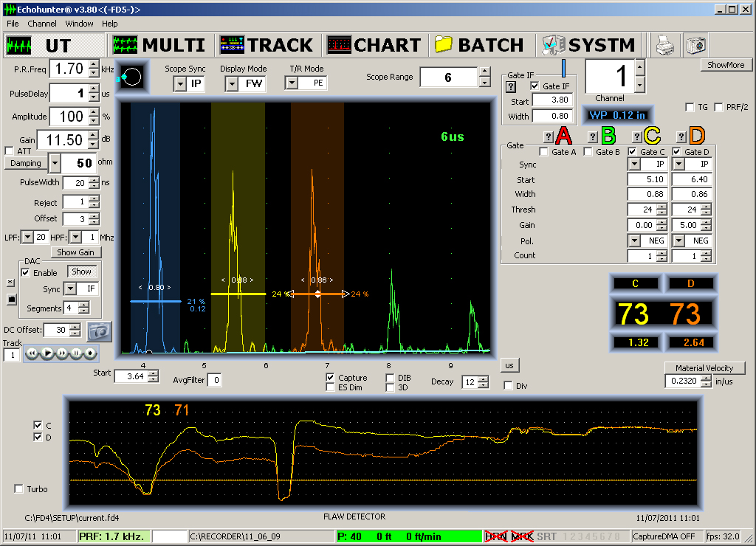Click the help question mark beside letter A
The width and height of the screenshot is (756, 546).
(549, 137)
